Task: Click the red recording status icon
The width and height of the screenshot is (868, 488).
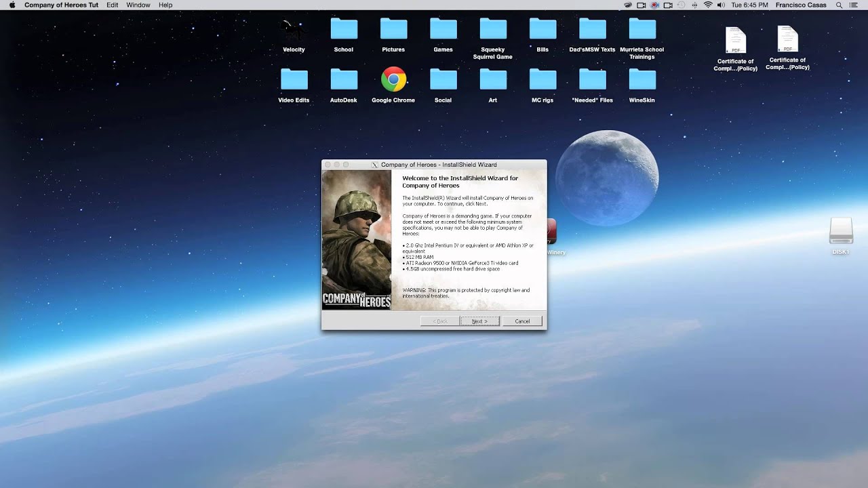Action: tap(654, 5)
